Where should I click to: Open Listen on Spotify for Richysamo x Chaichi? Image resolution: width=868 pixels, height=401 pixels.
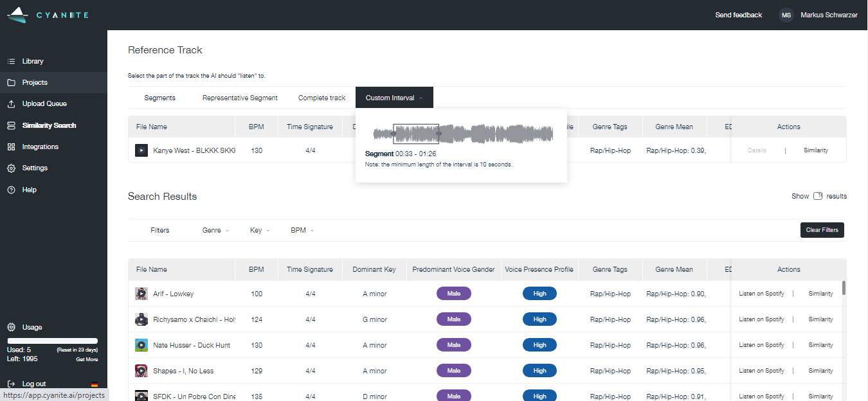pos(761,319)
